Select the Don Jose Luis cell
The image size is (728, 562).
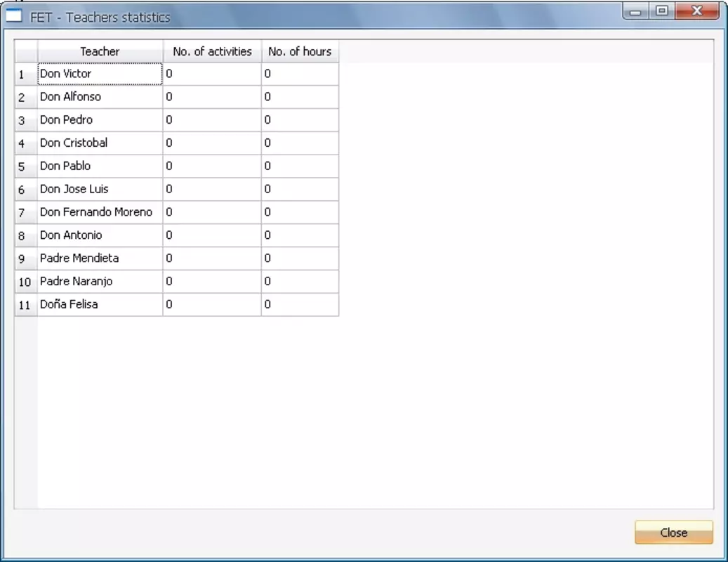[100, 189]
